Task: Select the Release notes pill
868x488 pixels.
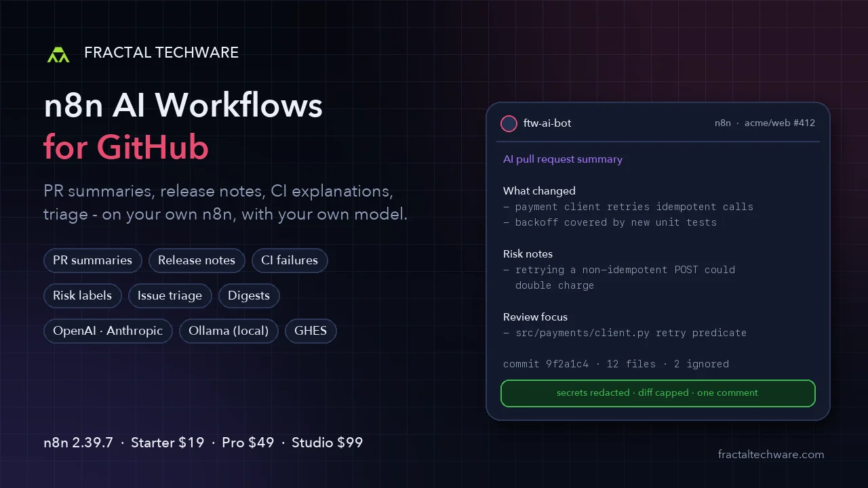Action: pyautogui.click(x=197, y=260)
